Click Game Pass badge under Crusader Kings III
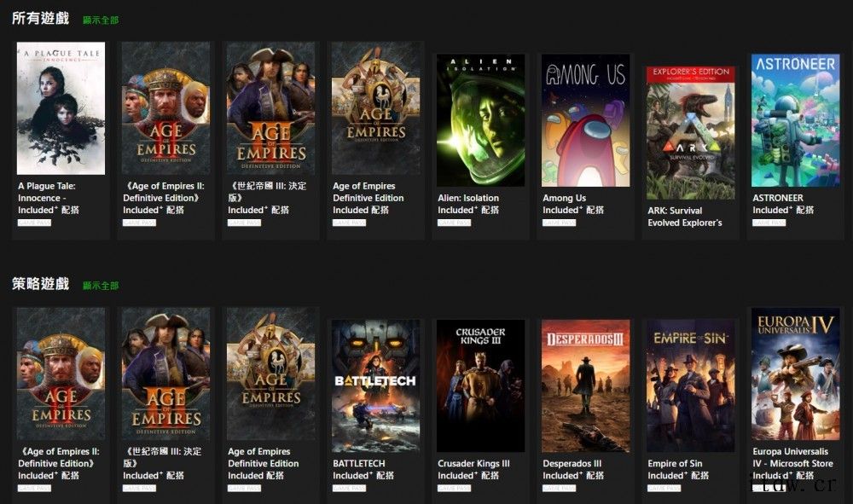The height and width of the screenshot is (504, 853). 455,488
